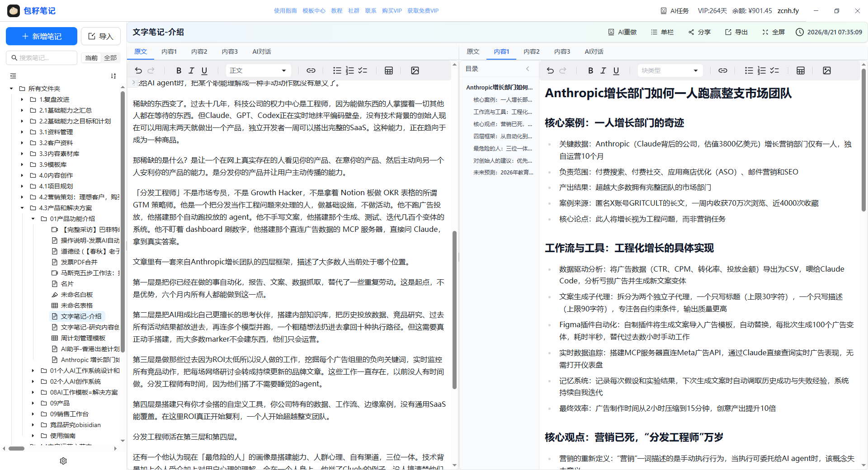Switch left pane to 内容2 tab
Viewport: 868px width, 470px height.
pyautogui.click(x=199, y=52)
